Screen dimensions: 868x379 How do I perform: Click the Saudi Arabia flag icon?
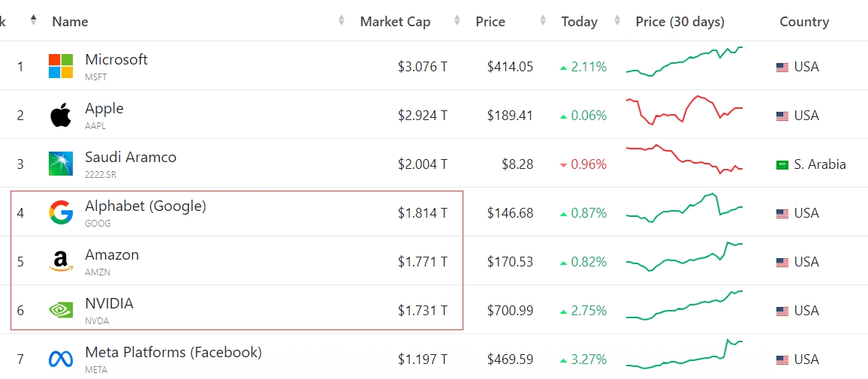[x=782, y=164]
